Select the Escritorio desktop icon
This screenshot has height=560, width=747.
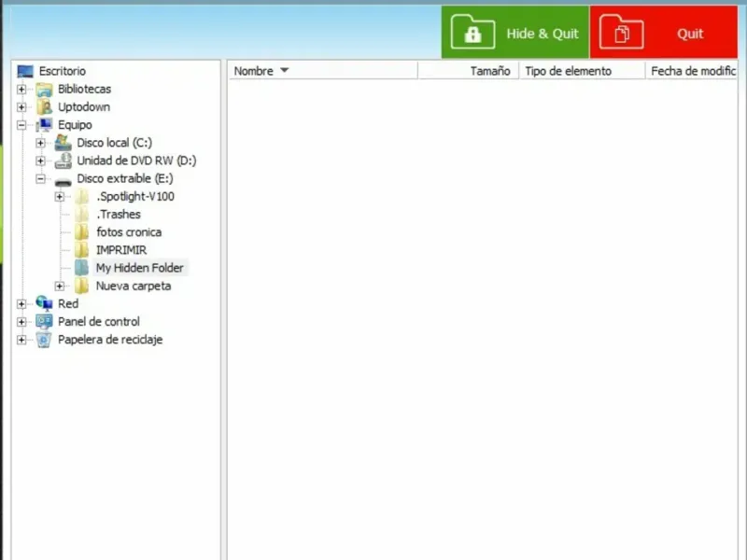pyautogui.click(x=25, y=72)
